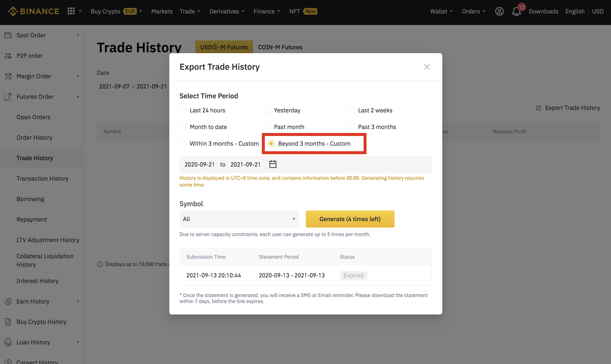This screenshot has height=364, width=611.
Task: Select the Past month option
Action: [x=267, y=127]
